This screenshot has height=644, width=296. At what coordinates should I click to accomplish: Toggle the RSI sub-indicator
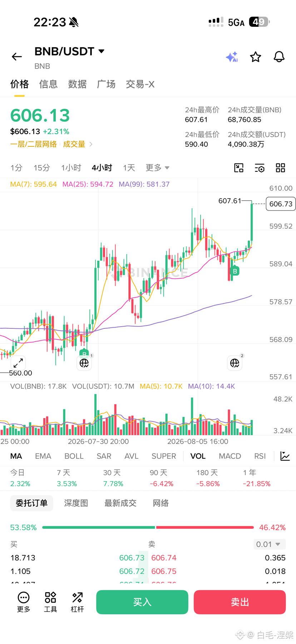[x=260, y=456]
